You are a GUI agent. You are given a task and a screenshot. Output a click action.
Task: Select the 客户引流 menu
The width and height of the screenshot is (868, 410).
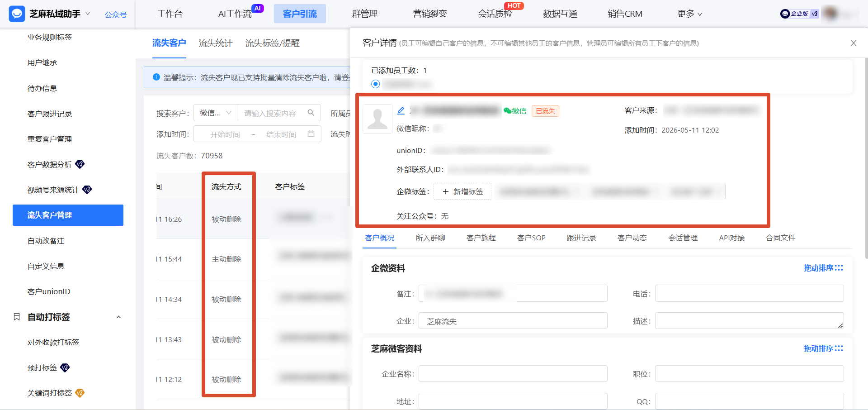tap(300, 14)
